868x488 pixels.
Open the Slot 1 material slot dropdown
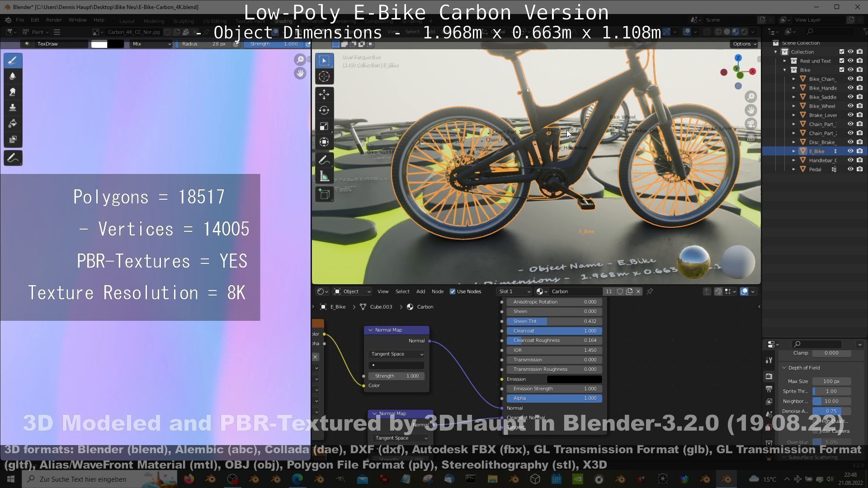[514, 291]
